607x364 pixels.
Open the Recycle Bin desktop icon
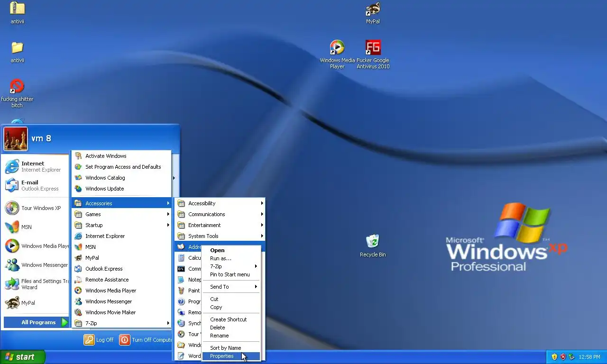coord(373,246)
